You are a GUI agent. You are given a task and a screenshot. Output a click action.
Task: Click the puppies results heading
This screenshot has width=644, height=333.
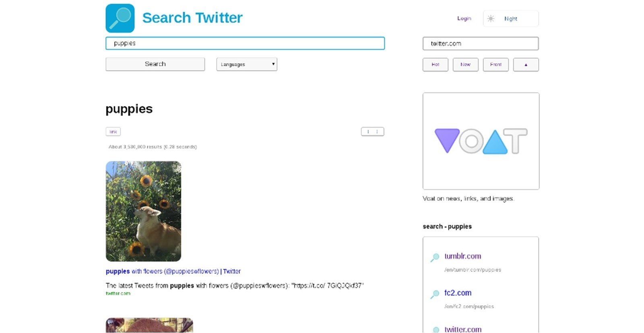pyautogui.click(x=129, y=109)
